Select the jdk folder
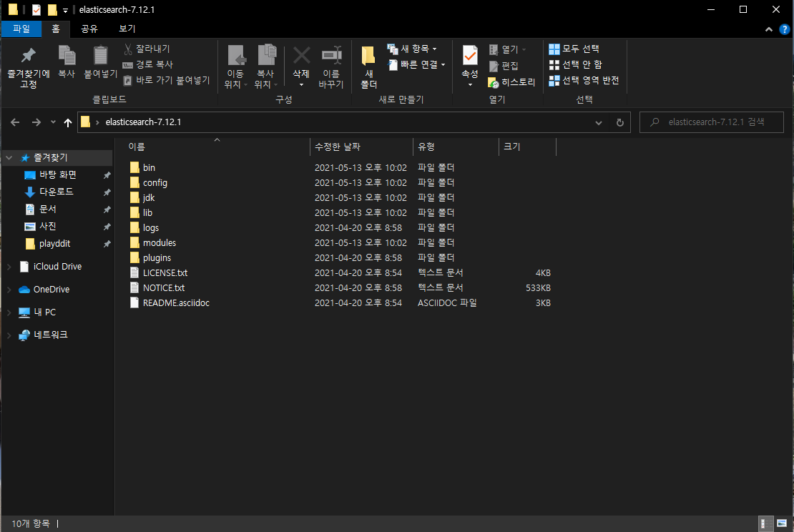 pos(148,198)
